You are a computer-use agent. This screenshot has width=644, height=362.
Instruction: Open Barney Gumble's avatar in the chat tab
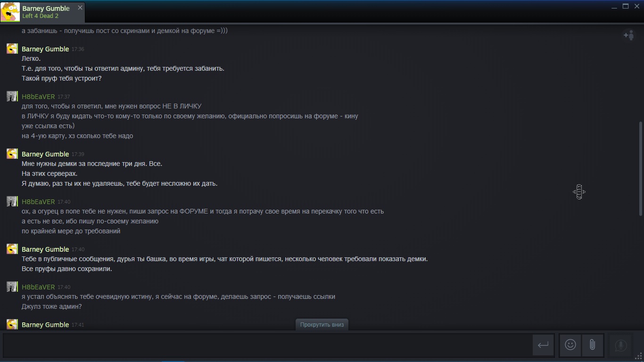tap(10, 12)
